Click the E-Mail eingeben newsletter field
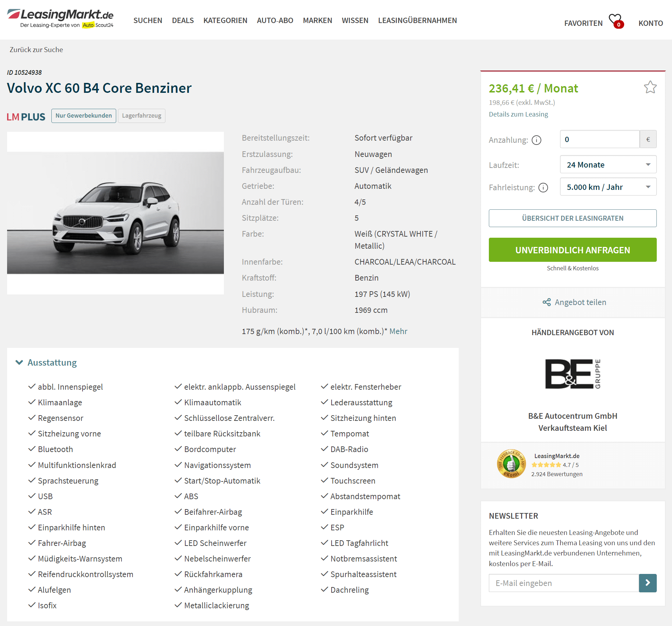This screenshot has width=672, height=626. coord(564,583)
